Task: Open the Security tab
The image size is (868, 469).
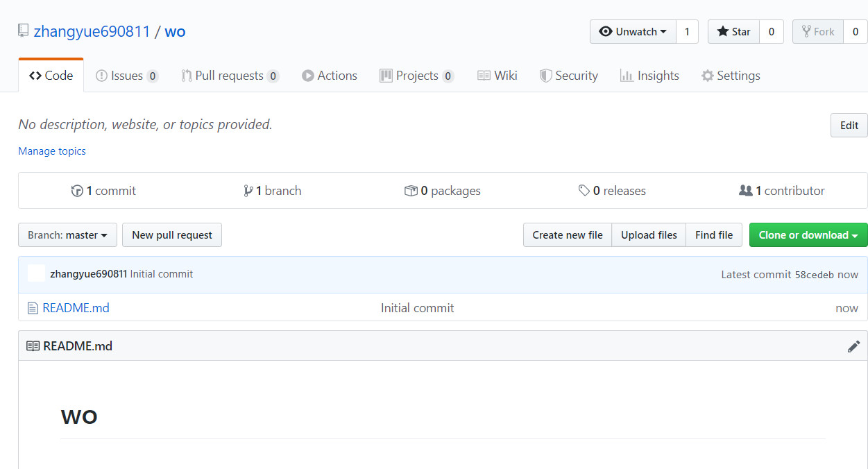Action: click(569, 76)
